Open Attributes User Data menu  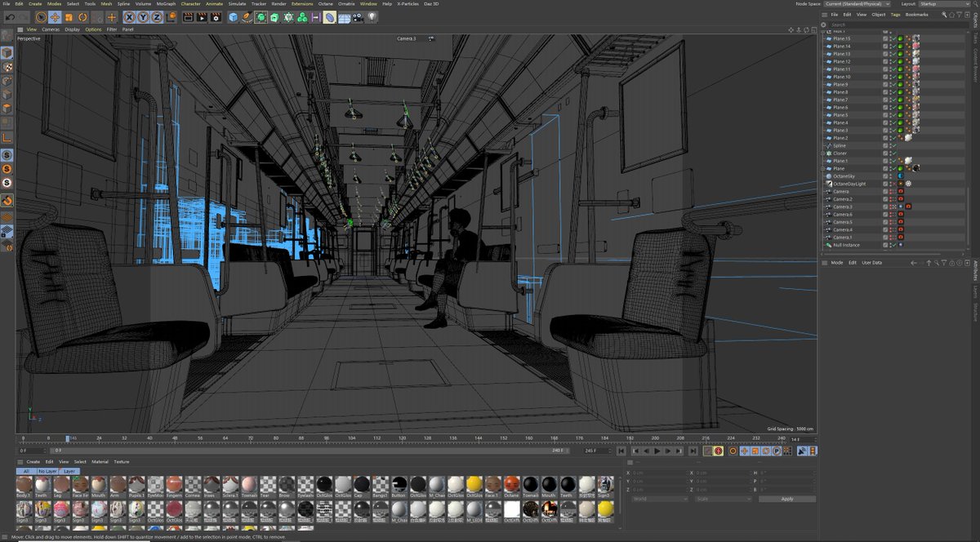(871, 263)
